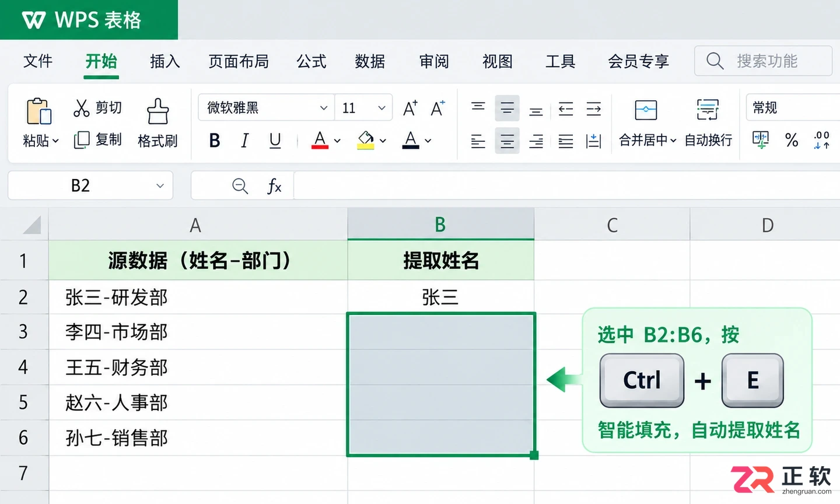Image resolution: width=840 pixels, height=504 pixels.
Task: Click the increase indent icon
Action: (x=594, y=108)
